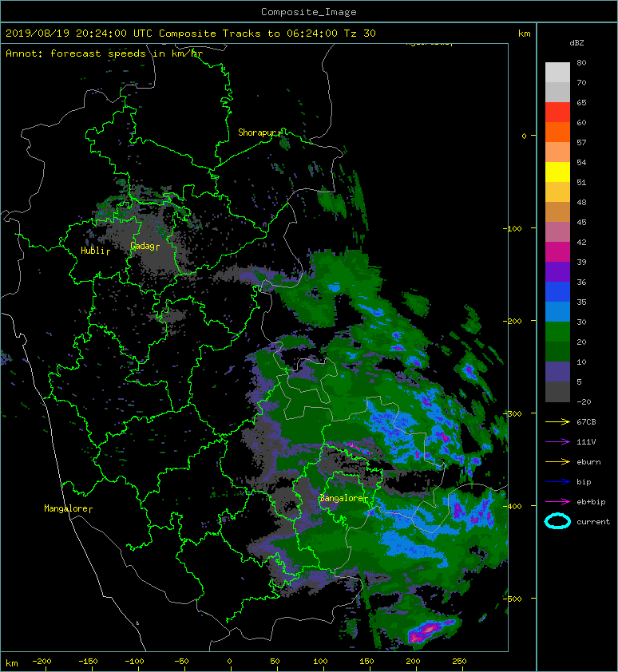Viewport: 618px width, 672px height.
Task: Click the 67CB yellow arrow legend icon
Action: tap(557, 421)
